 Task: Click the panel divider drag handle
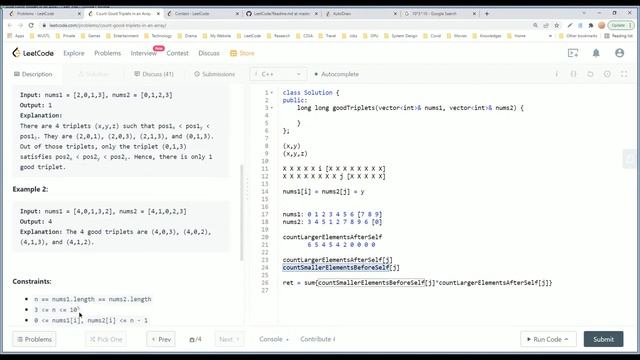coord(247,189)
